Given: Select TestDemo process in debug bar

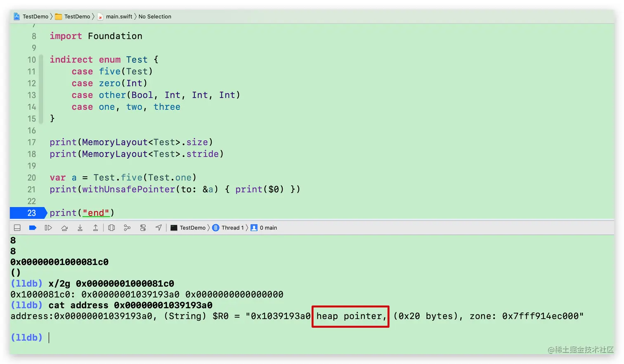Looking at the screenshot, I should (x=188, y=228).
